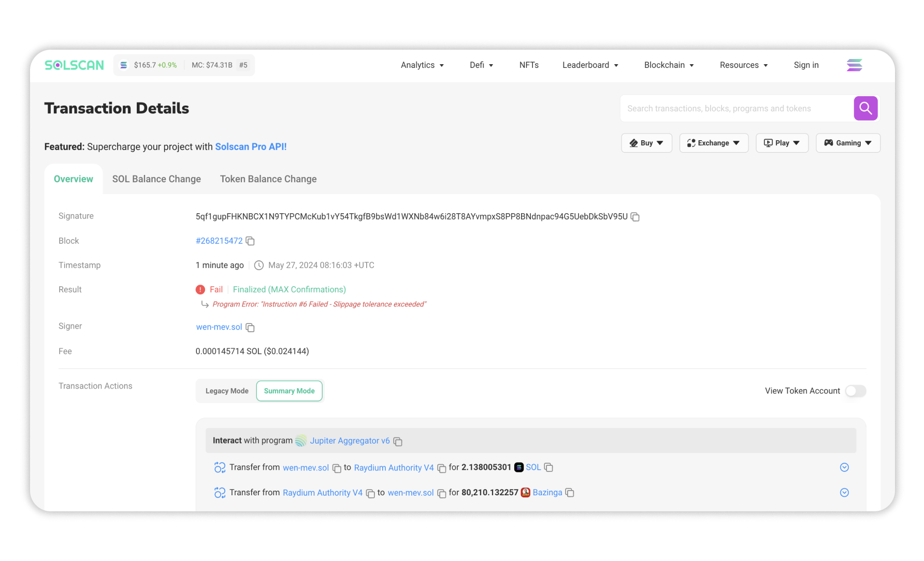The width and height of the screenshot is (924, 561).
Task: Switch to SOL Balance Change tab
Action: point(156,179)
